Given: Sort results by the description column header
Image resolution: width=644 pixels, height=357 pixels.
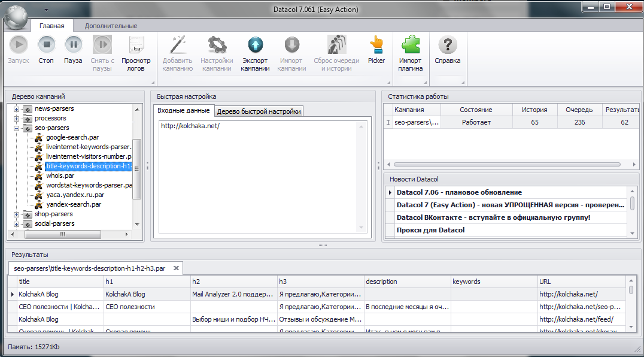Looking at the screenshot, I should coord(408,282).
